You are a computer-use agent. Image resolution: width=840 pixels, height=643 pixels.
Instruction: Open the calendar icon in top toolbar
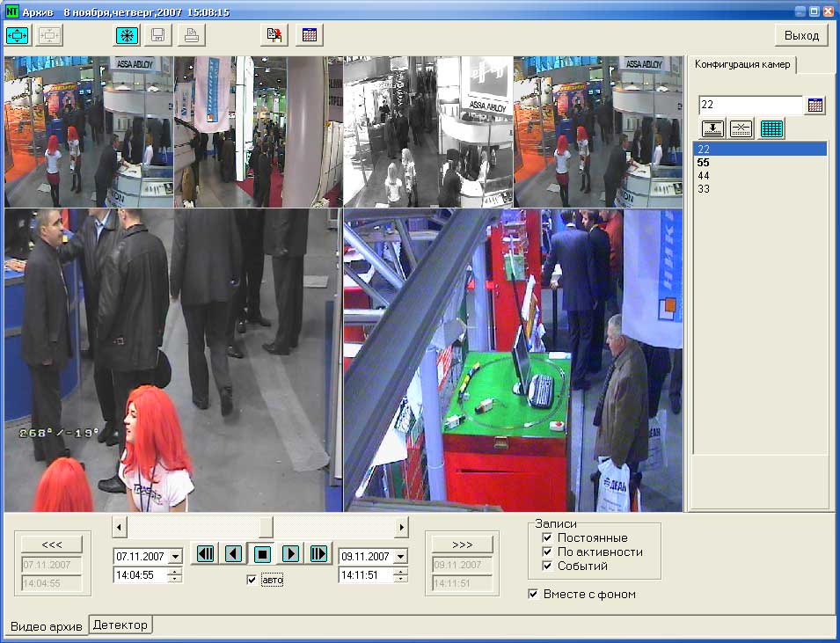click(x=310, y=35)
